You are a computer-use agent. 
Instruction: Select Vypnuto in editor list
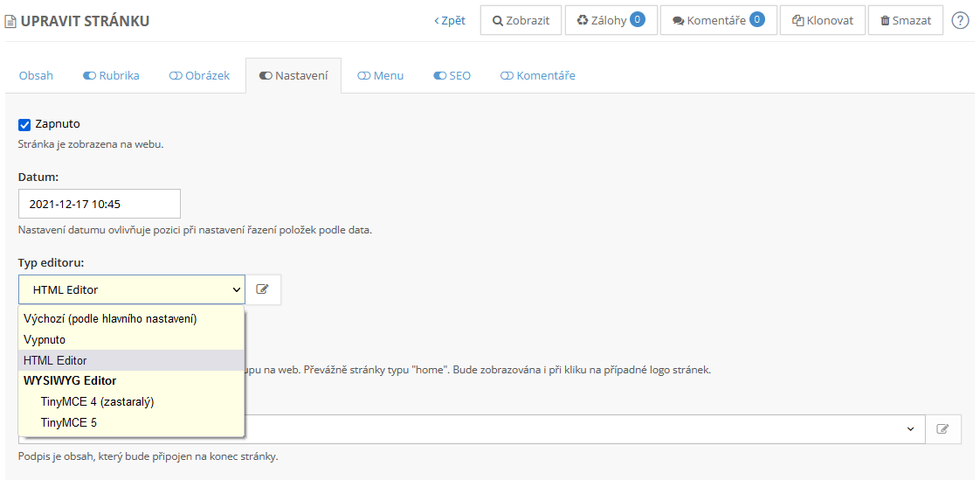(x=45, y=339)
